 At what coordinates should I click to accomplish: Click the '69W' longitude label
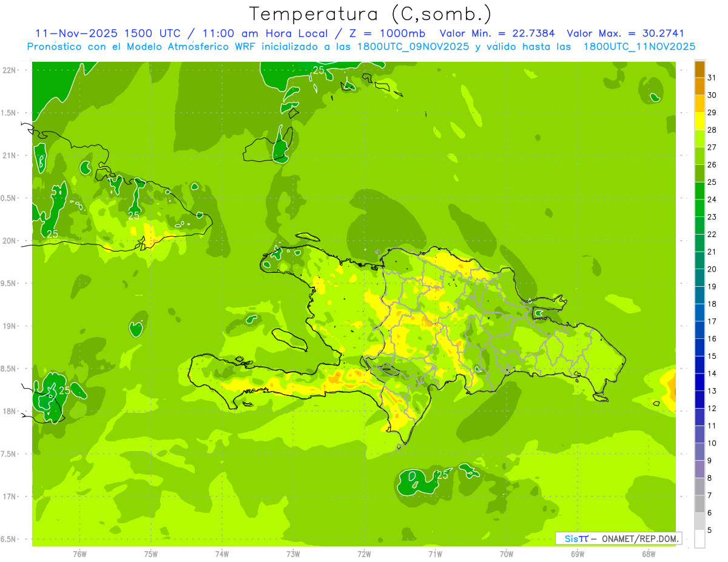(x=578, y=554)
